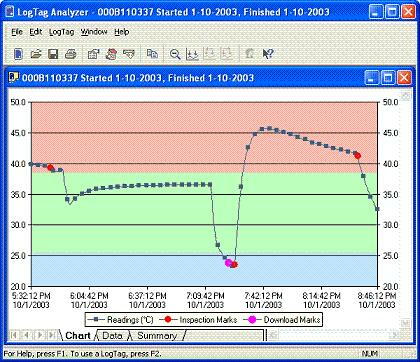Select the magenta download mark on the chart
Image resolution: width=420 pixels, height=362 pixels.
pos(229,263)
